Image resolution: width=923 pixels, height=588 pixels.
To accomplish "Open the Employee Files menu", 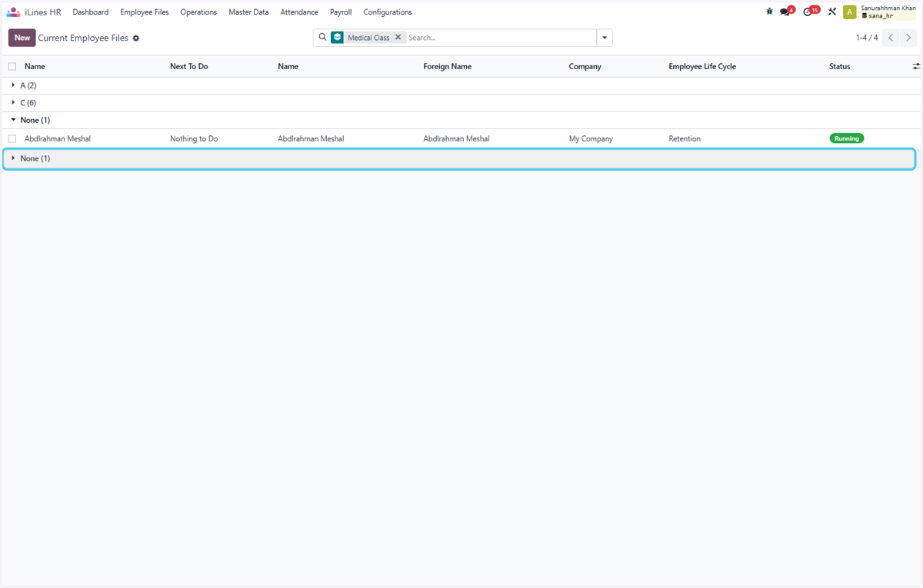I will [x=145, y=12].
